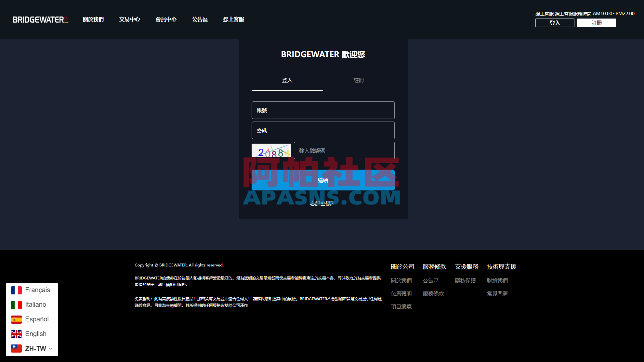Screen dimensions: 644x362
Task: Switch to the 註冊 tab on login card
Action: tap(359, 80)
